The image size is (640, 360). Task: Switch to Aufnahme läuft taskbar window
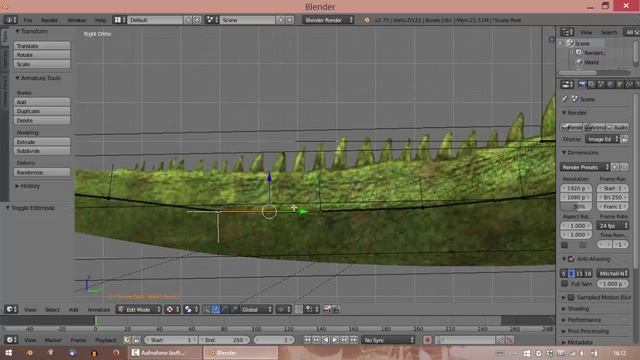tap(165, 353)
